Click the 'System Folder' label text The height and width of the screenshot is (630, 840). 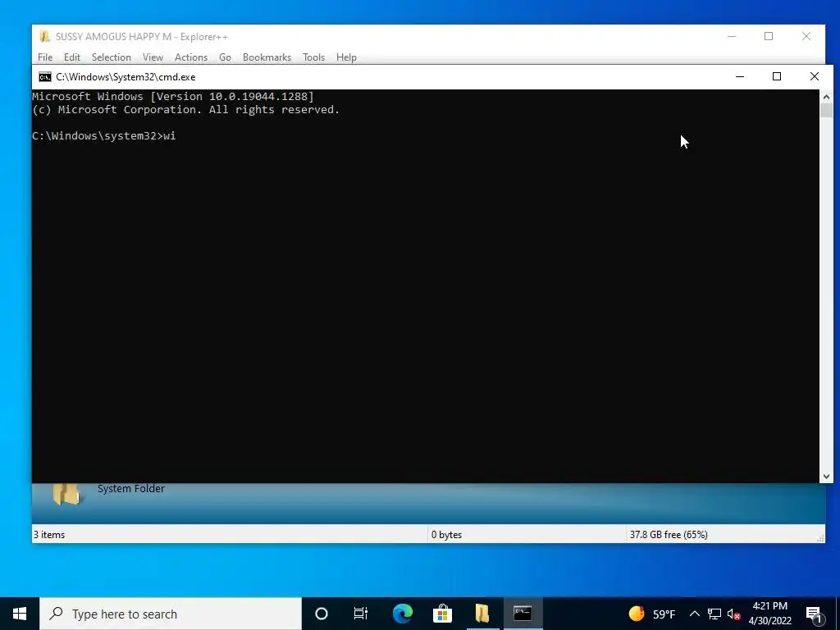click(130, 489)
